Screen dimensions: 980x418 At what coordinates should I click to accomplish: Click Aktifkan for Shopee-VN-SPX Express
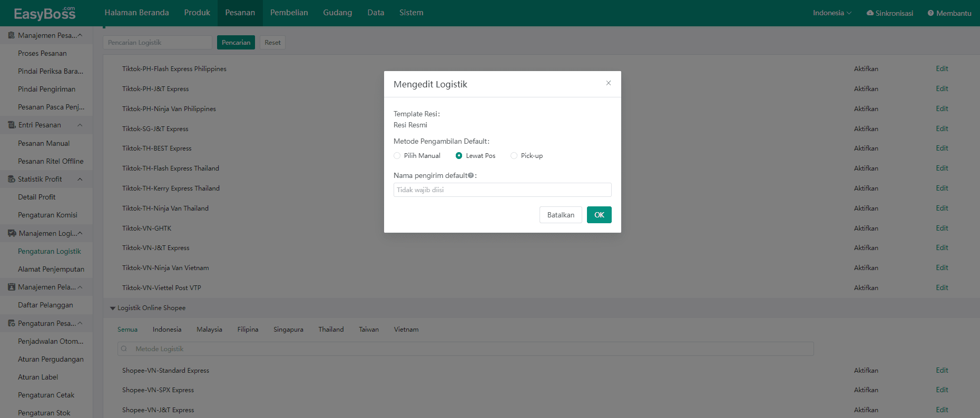pos(866,390)
